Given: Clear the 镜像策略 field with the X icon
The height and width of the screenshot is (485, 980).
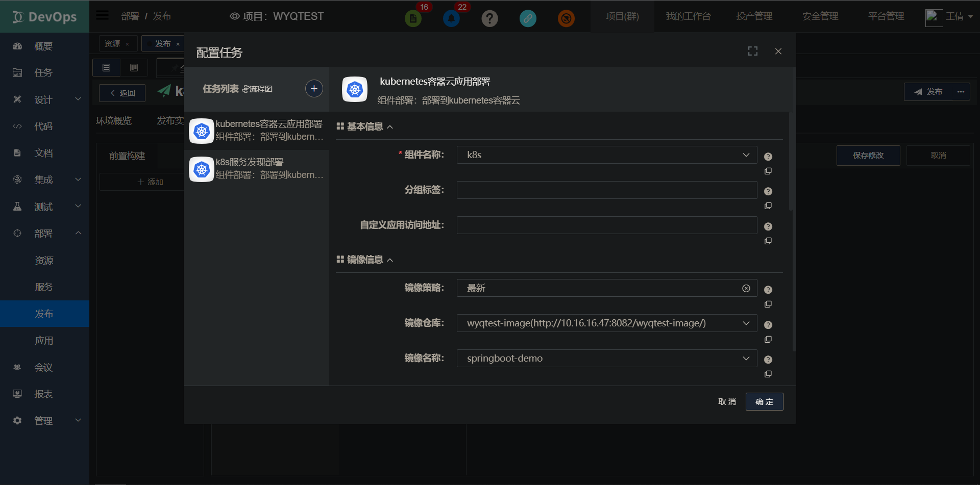Looking at the screenshot, I should click(746, 288).
